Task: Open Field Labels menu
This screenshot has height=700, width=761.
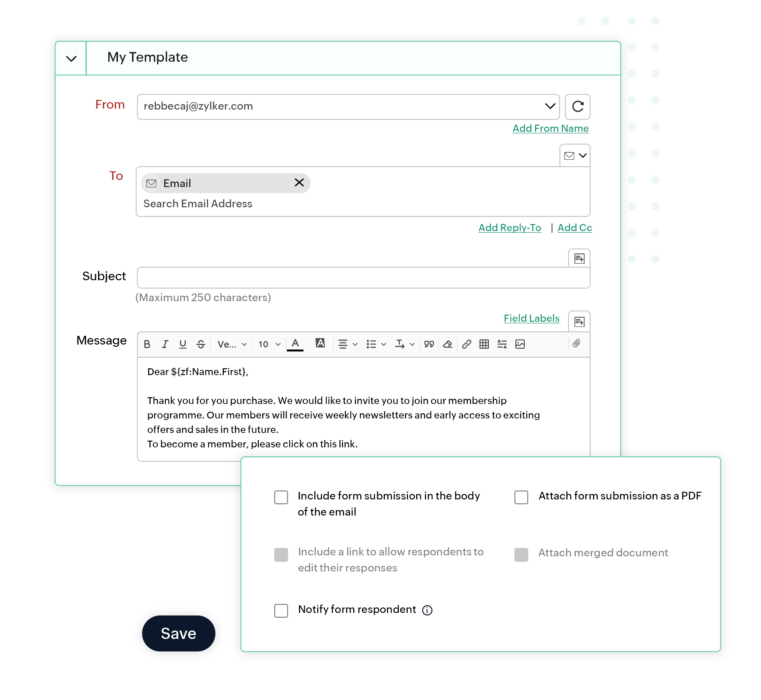Action: 533,318
